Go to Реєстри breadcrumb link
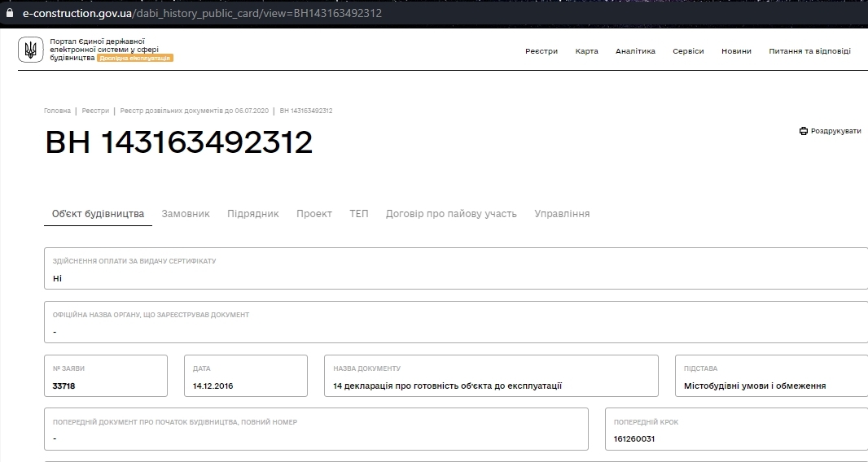The height and width of the screenshot is (462, 868). tap(95, 111)
